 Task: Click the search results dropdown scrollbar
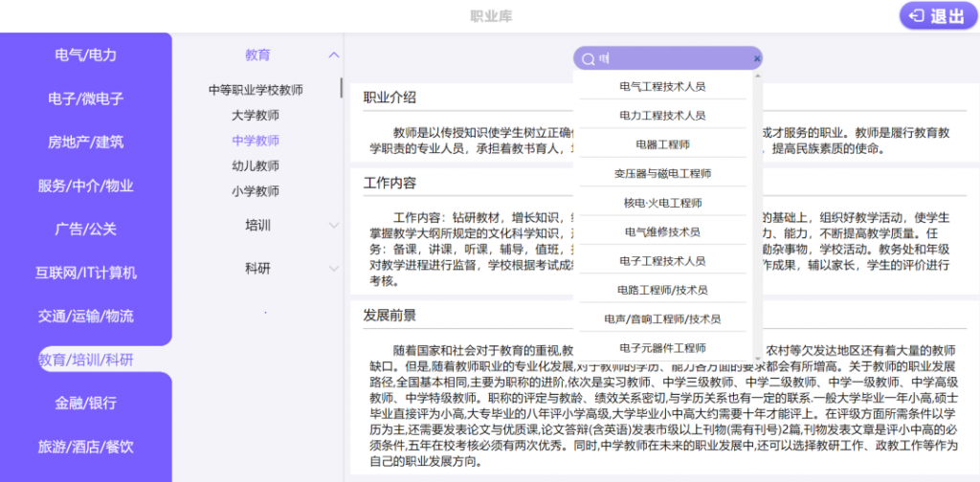(x=758, y=217)
